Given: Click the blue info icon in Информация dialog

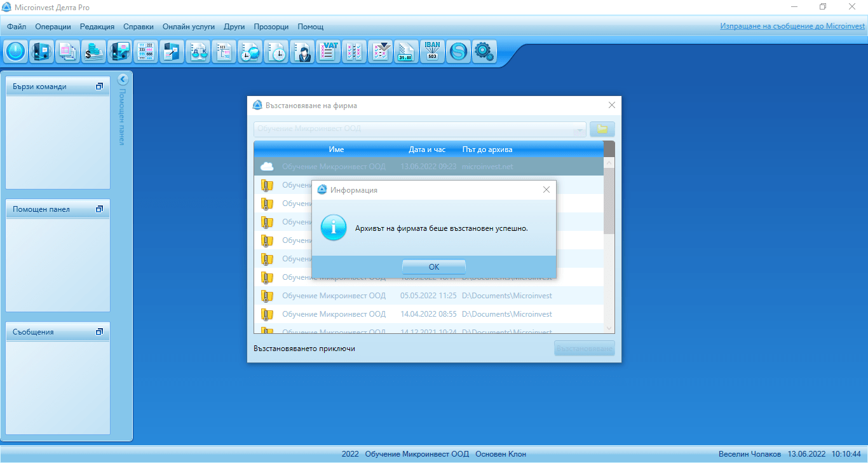Looking at the screenshot, I should (334, 228).
